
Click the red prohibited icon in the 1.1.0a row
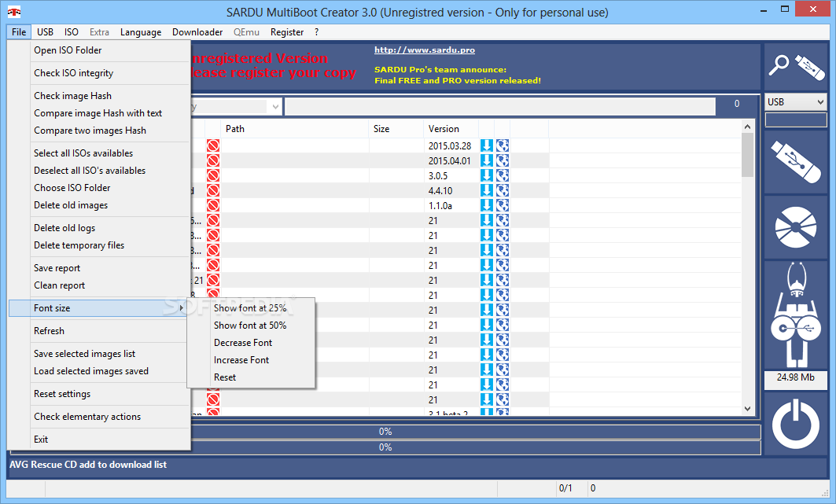tap(213, 205)
